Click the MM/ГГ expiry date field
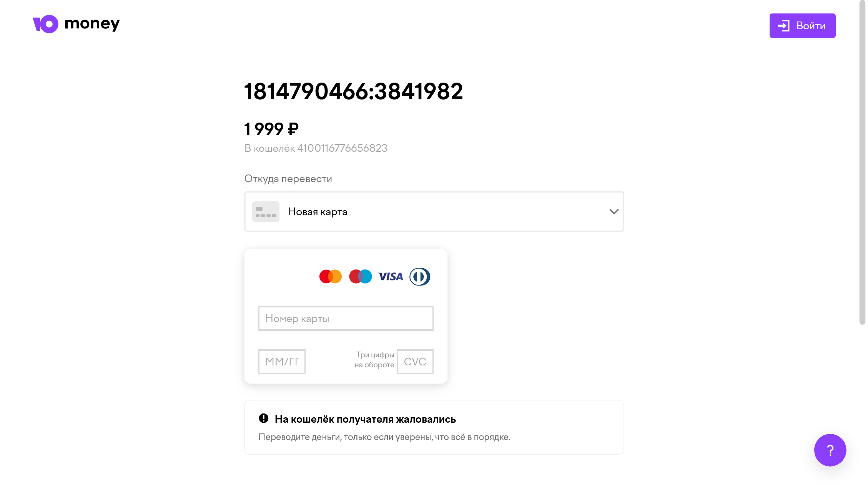Image resolution: width=868 pixels, height=488 pixels. pos(282,361)
